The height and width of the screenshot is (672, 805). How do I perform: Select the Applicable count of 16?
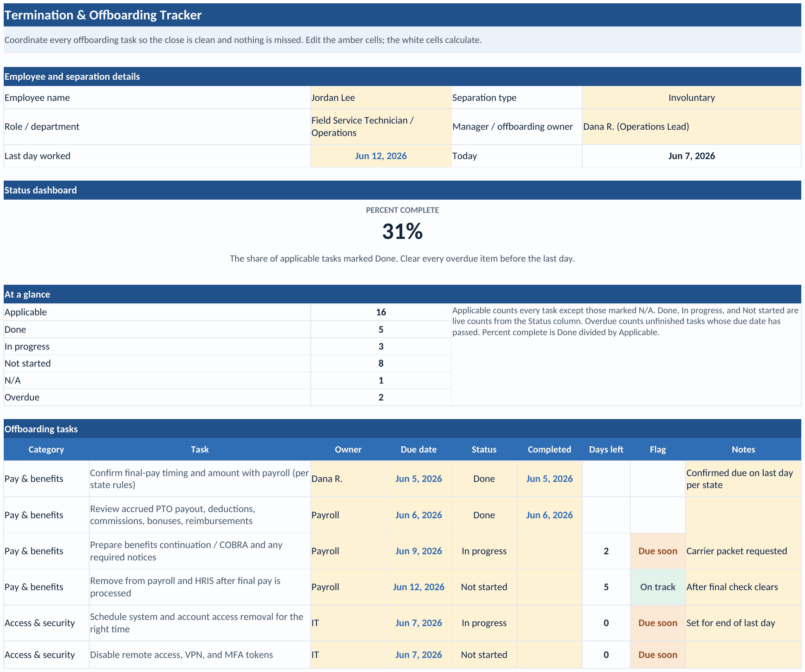click(x=381, y=312)
